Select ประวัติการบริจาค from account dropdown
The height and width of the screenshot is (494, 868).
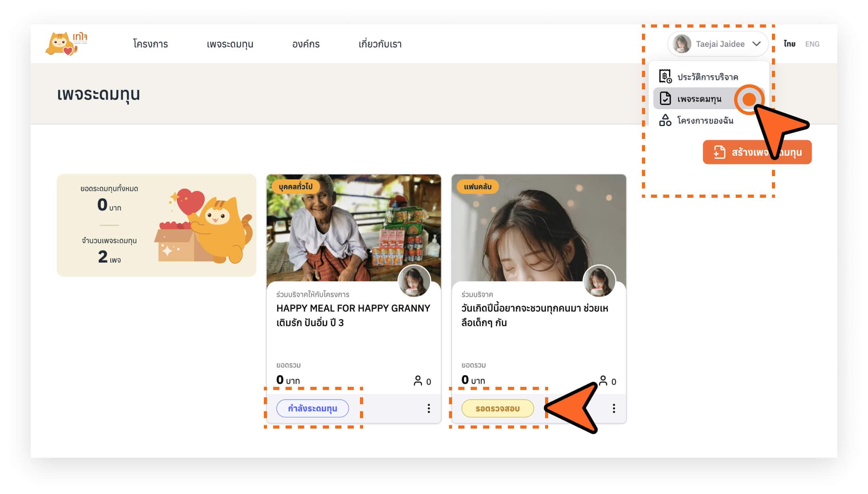[x=707, y=77]
